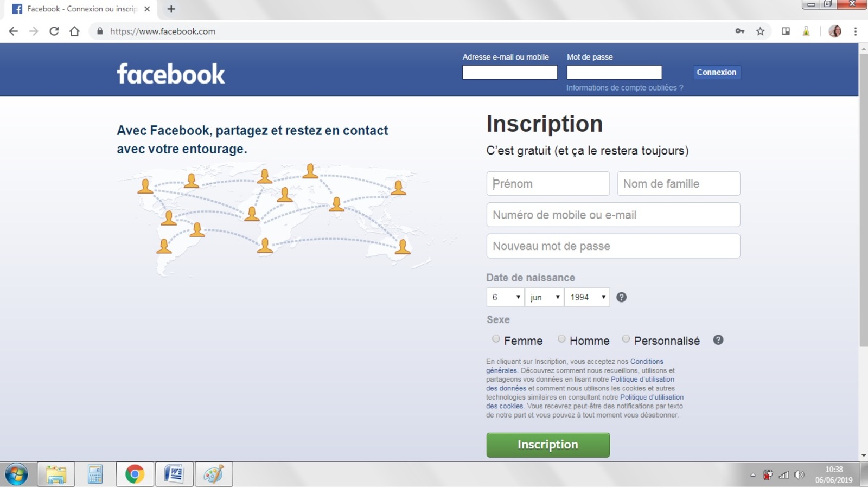Image resolution: width=868 pixels, height=488 pixels.
Task: Click the birthday help question mark icon
Action: tap(622, 297)
